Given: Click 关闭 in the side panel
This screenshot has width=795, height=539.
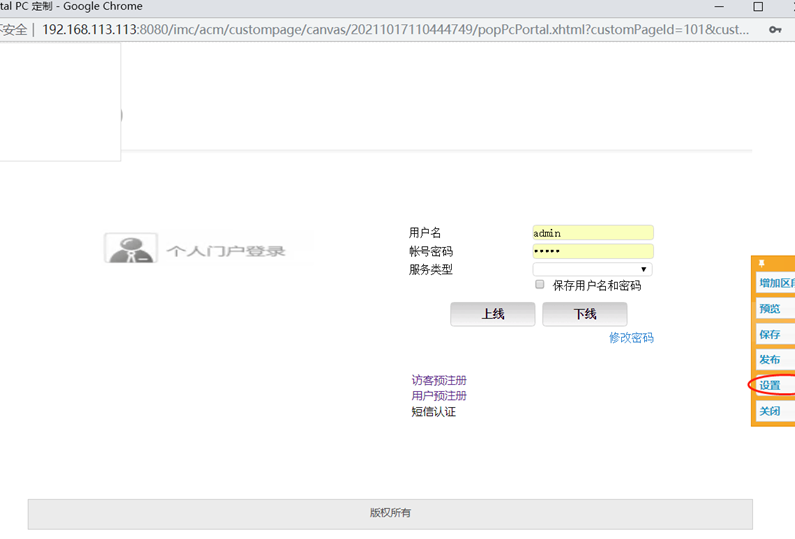Looking at the screenshot, I should tap(770, 411).
